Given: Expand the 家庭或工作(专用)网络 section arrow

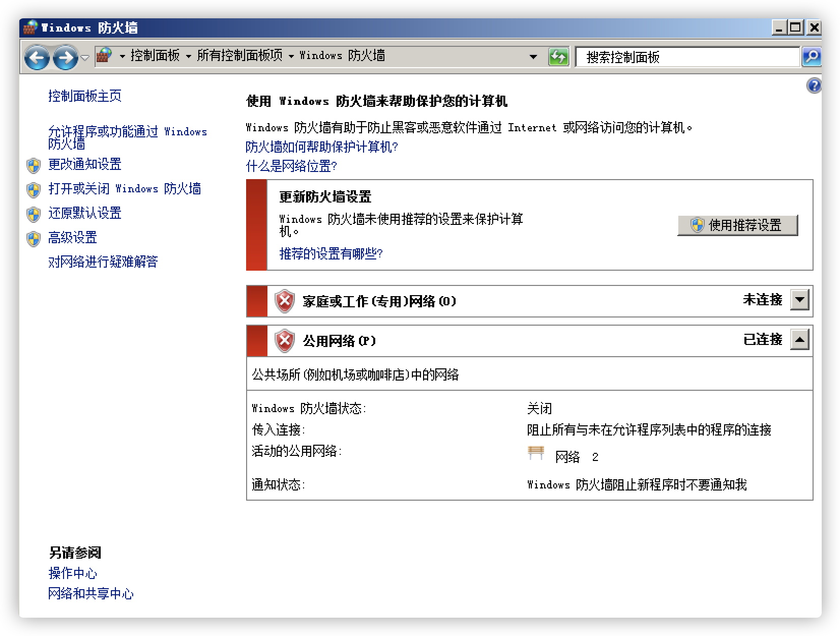Looking at the screenshot, I should click(800, 300).
